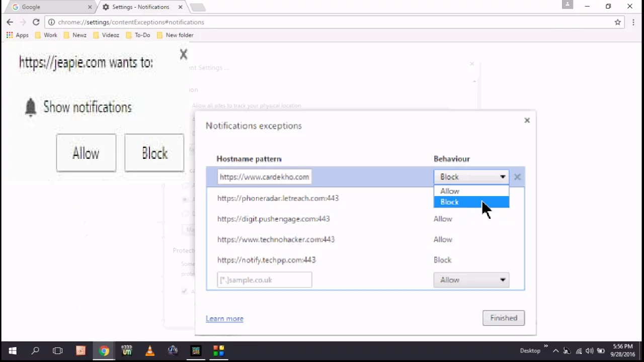
Task: Open the volume speaker tray icon
Action: [589, 351]
